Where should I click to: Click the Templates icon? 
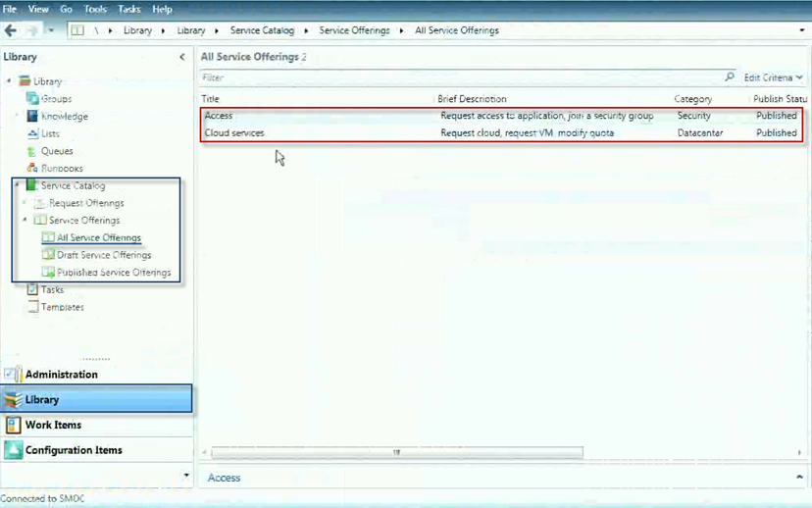click(x=32, y=308)
